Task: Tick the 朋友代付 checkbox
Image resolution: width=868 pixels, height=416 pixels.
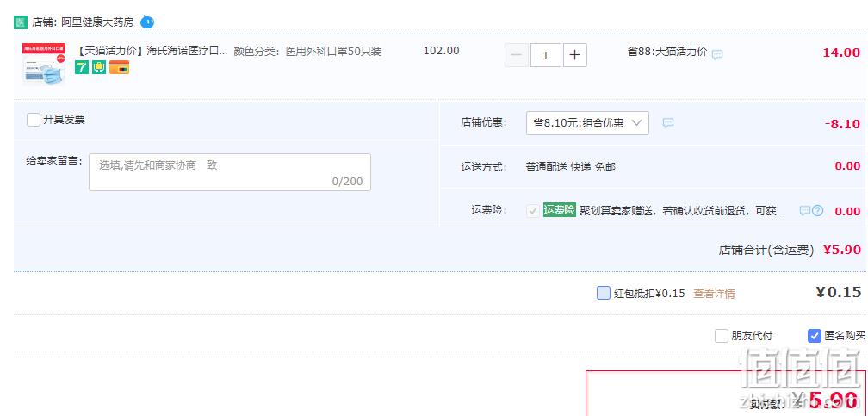Action: pos(722,336)
